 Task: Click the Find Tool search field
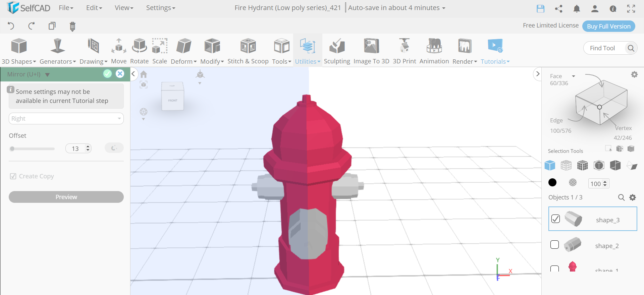(610, 48)
